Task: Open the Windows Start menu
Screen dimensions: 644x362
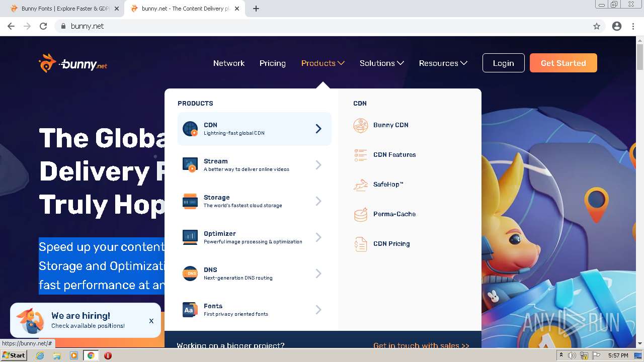Action: pyautogui.click(x=14, y=355)
